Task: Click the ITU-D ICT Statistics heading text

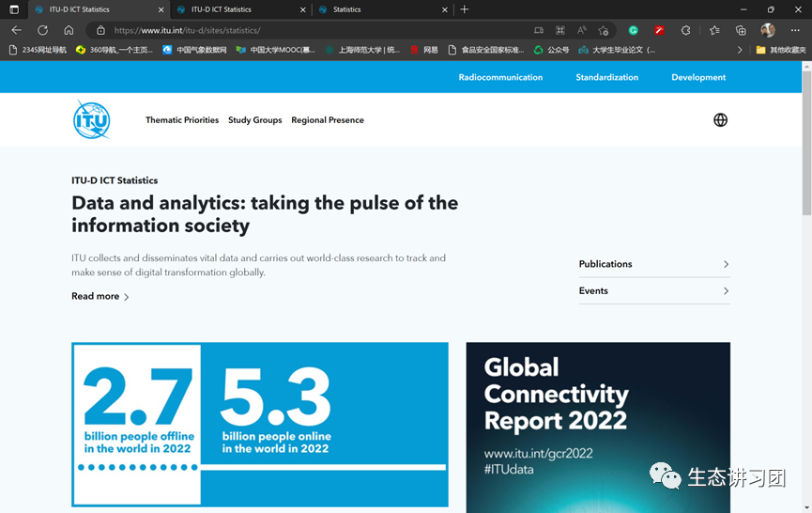Action: click(x=115, y=180)
